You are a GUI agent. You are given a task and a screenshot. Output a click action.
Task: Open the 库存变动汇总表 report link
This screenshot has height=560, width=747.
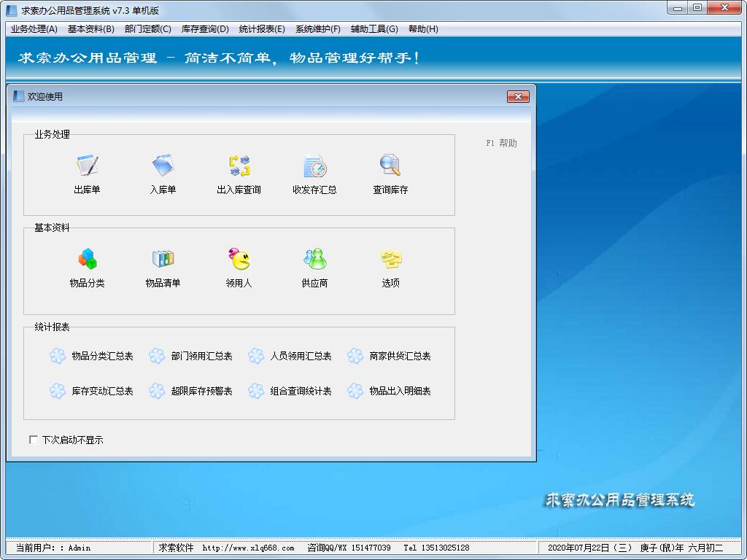[102, 391]
